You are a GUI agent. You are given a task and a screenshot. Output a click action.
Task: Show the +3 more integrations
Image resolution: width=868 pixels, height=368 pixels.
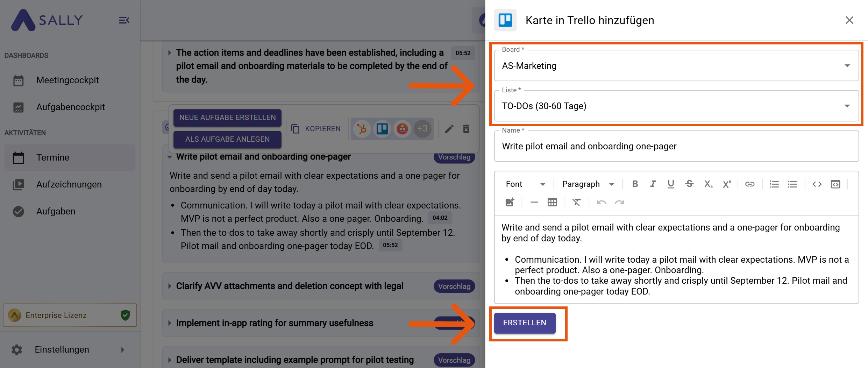tap(422, 129)
